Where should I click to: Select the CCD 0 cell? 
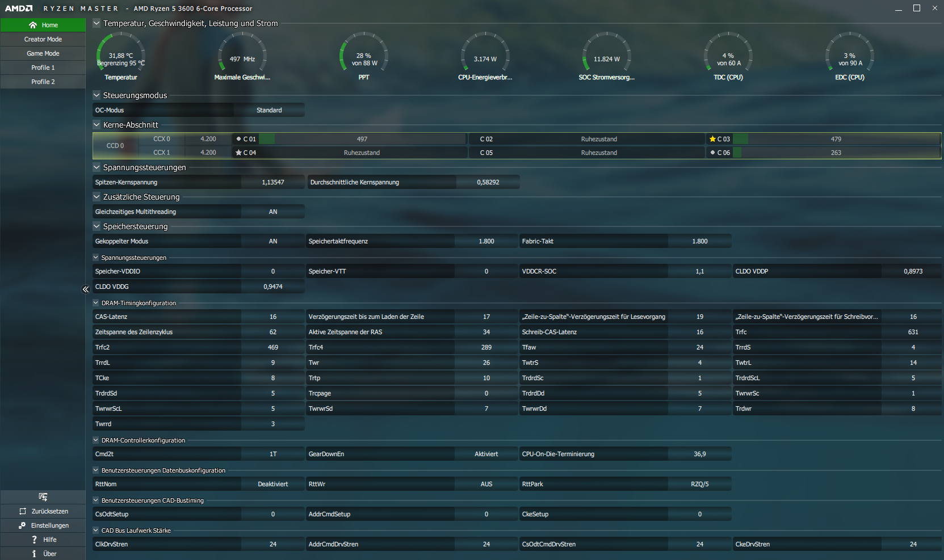pyautogui.click(x=115, y=146)
